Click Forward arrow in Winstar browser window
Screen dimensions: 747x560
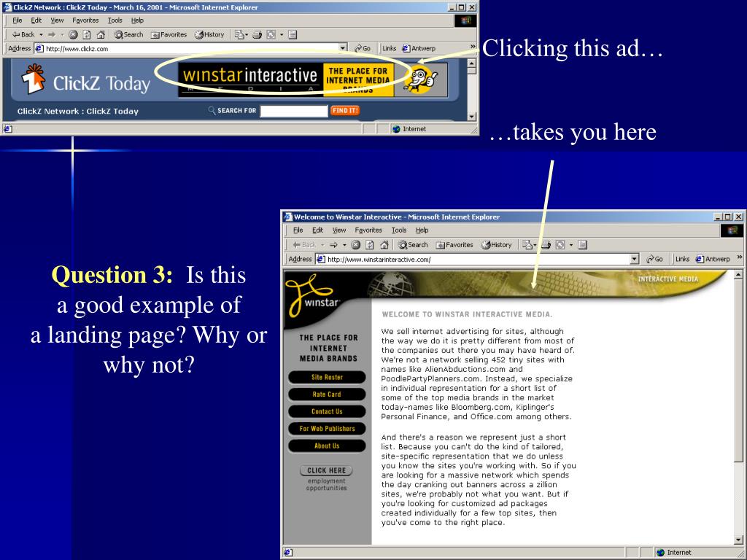334,245
